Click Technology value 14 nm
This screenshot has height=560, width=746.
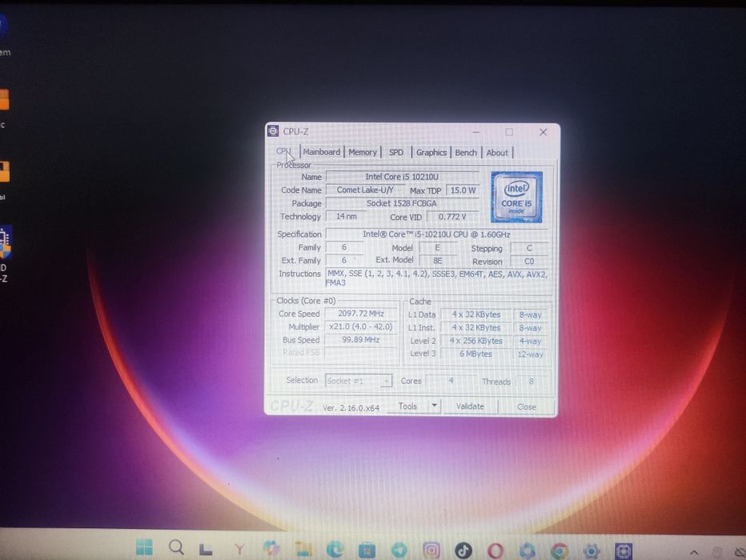[x=347, y=216]
